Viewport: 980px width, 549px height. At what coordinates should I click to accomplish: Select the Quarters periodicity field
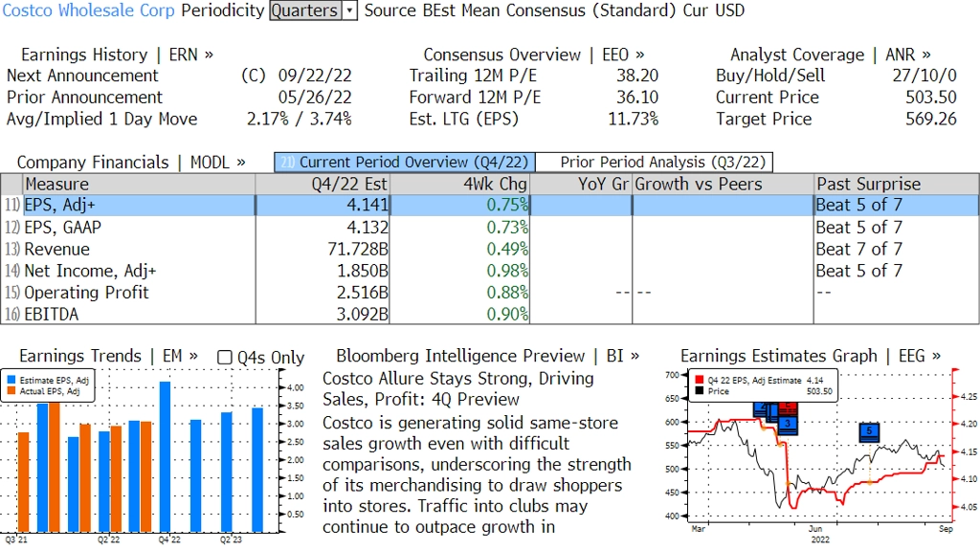[x=305, y=11]
